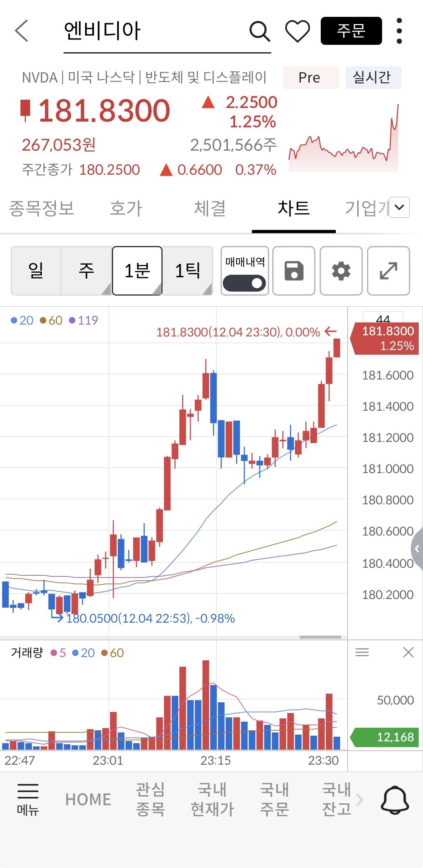Open notifications bell icon
The image size is (423, 868).
pos(395,800)
